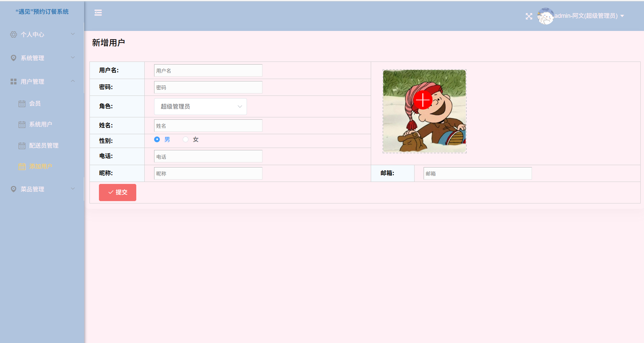The height and width of the screenshot is (343, 644).
Task: Click the fullscreen expand icon
Action: point(529,16)
